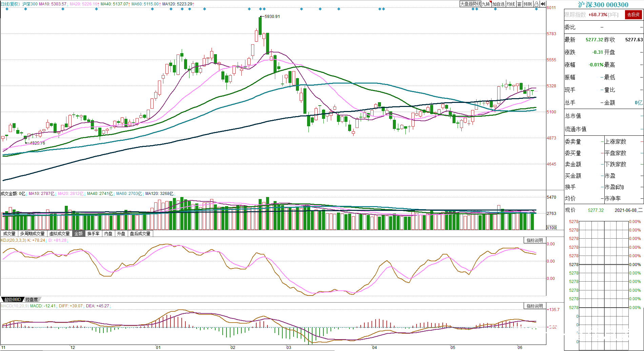Click the DIFF: +39.07 readout
The image size is (644, 351).
(x=71, y=306)
